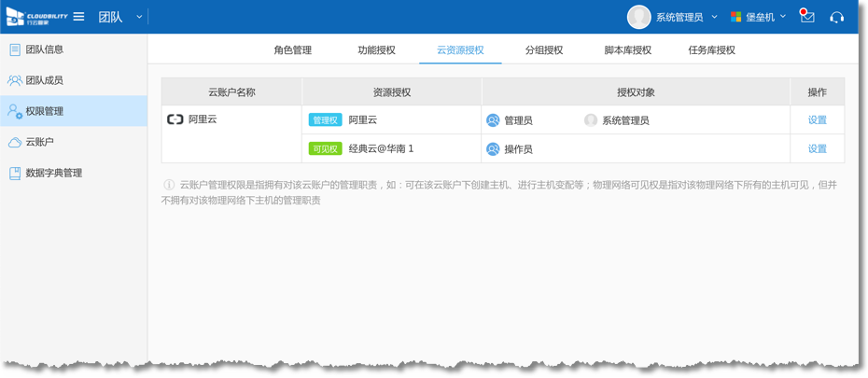Image resolution: width=868 pixels, height=378 pixels.
Task: Switch to the 角色管理 tab
Action: click(292, 50)
